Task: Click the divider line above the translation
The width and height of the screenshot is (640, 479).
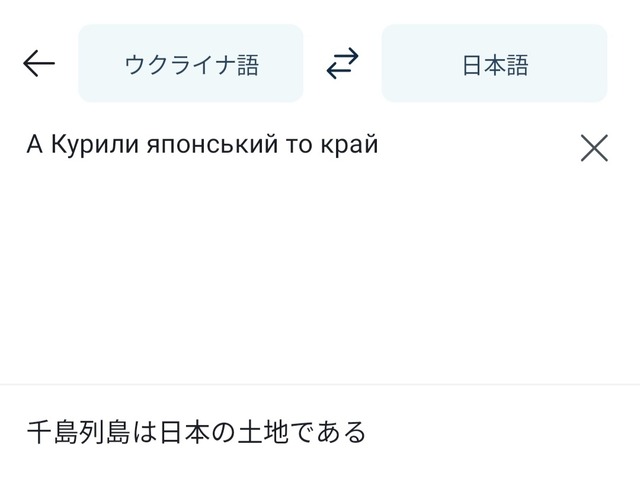Action: click(320, 384)
